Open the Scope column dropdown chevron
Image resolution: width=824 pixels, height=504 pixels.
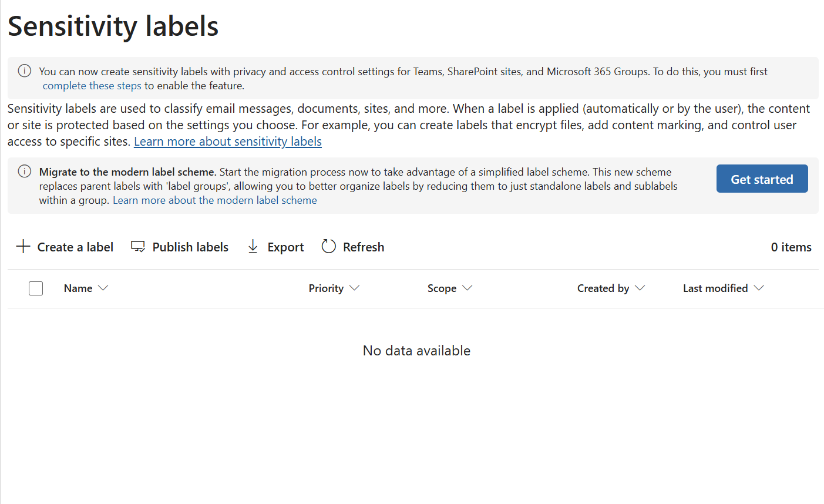tap(468, 288)
